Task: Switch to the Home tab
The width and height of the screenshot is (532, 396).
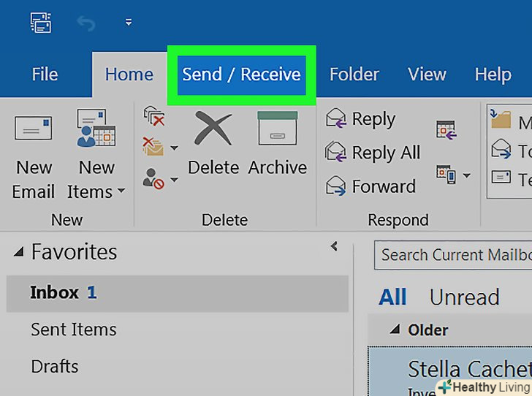Action: (129, 75)
